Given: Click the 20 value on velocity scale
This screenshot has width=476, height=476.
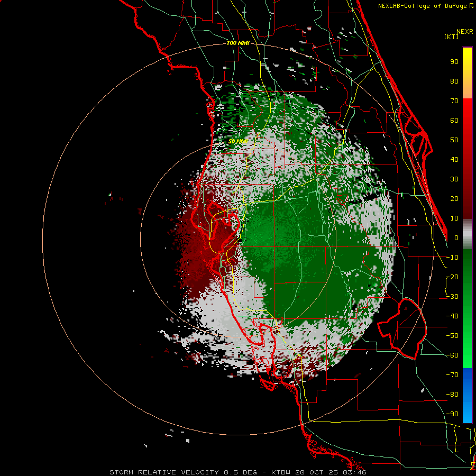Looking at the screenshot, I should click(454, 199).
